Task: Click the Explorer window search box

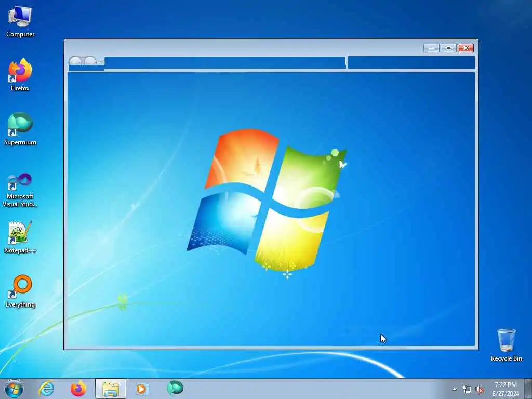Action: tap(411, 62)
